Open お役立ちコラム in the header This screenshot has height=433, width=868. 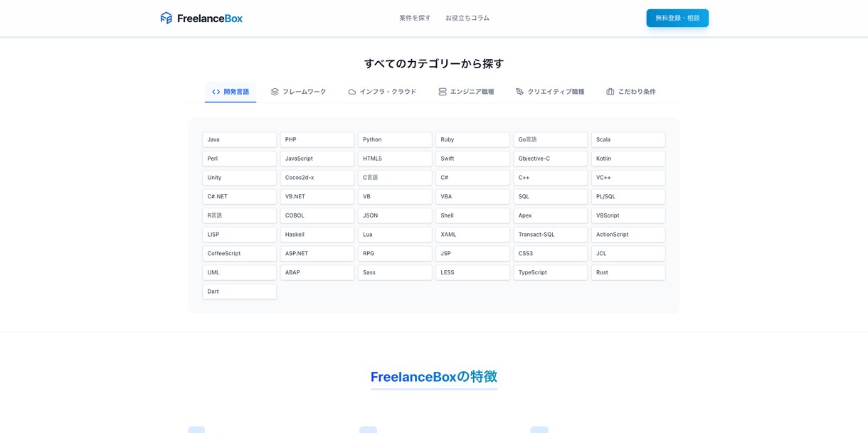click(x=467, y=18)
